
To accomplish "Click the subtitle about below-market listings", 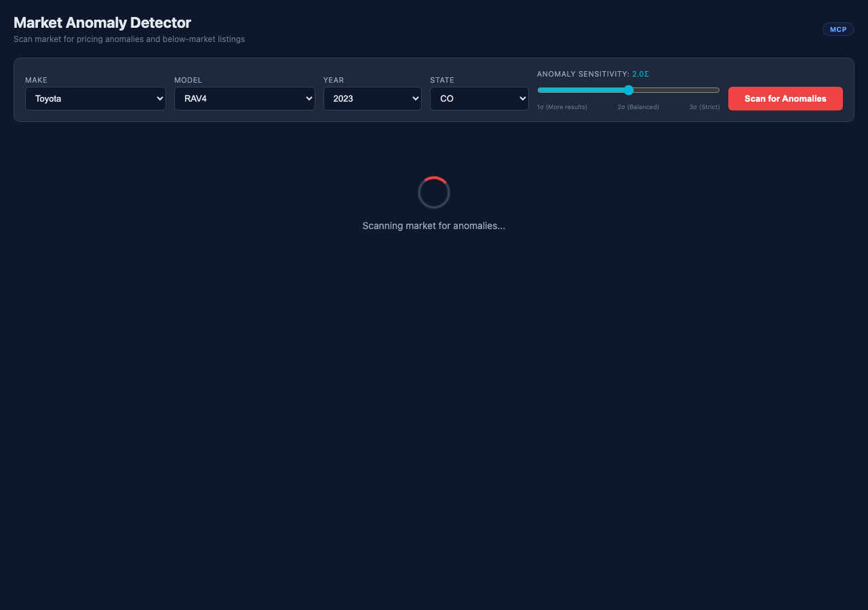I will (x=129, y=39).
